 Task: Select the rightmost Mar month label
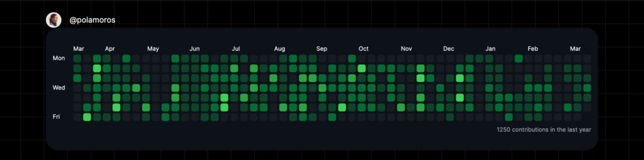click(x=575, y=49)
